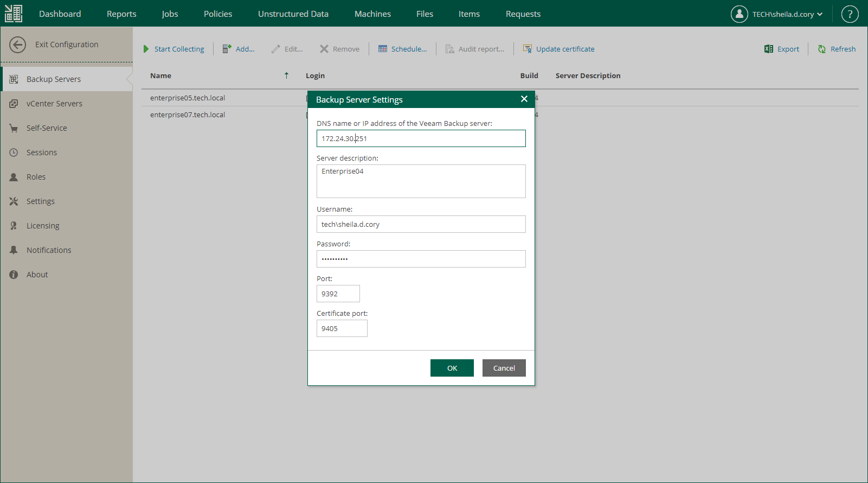The height and width of the screenshot is (483, 868).
Task: Click the Veeam Enterprise Manager logo icon
Action: pyautogui.click(x=14, y=14)
